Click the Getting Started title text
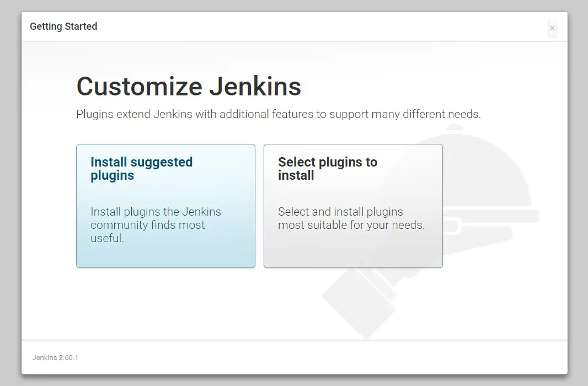588x386 pixels. pos(63,26)
